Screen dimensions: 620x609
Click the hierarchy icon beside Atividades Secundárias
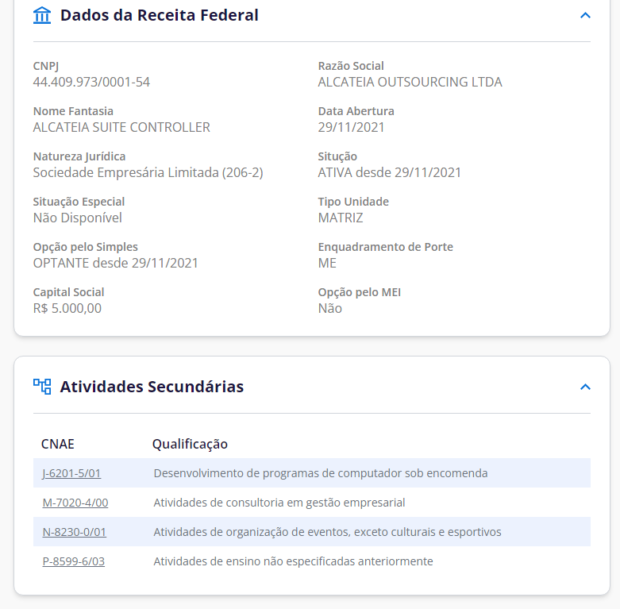coord(42,386)
